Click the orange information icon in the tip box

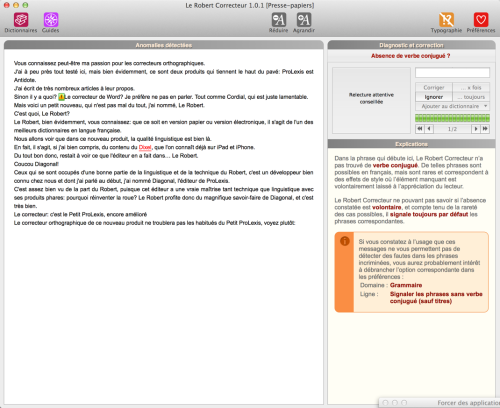click(345, 241)
